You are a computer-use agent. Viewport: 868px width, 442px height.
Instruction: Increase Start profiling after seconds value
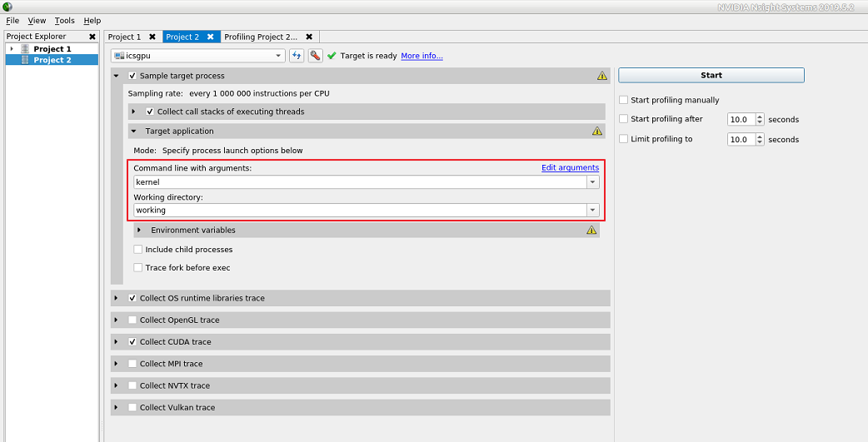[760, 117]
